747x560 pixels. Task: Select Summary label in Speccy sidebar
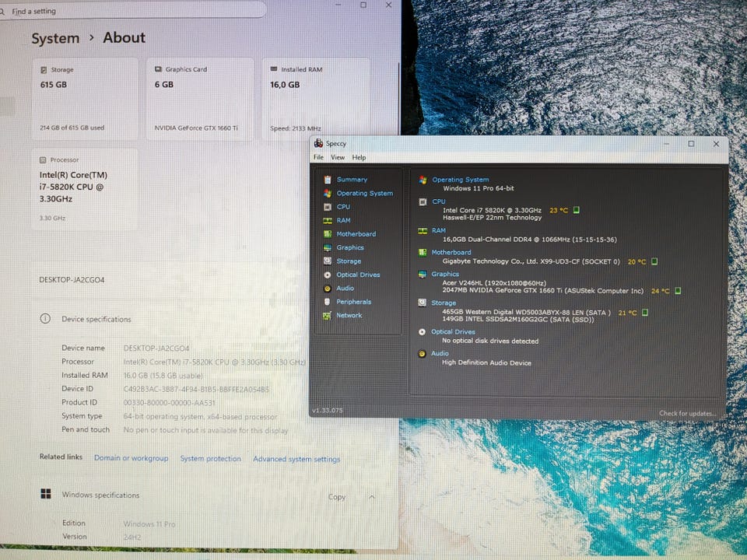tap(352, 180)
